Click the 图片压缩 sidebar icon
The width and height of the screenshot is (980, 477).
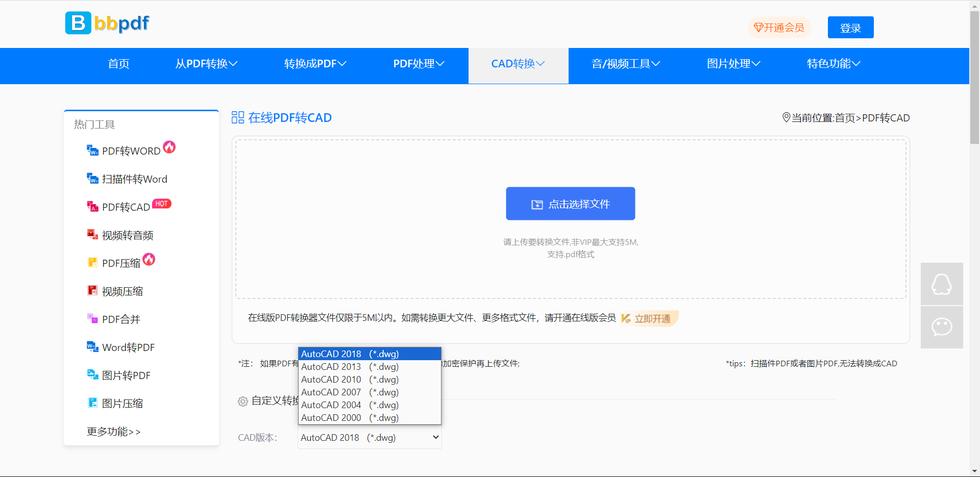92,403
